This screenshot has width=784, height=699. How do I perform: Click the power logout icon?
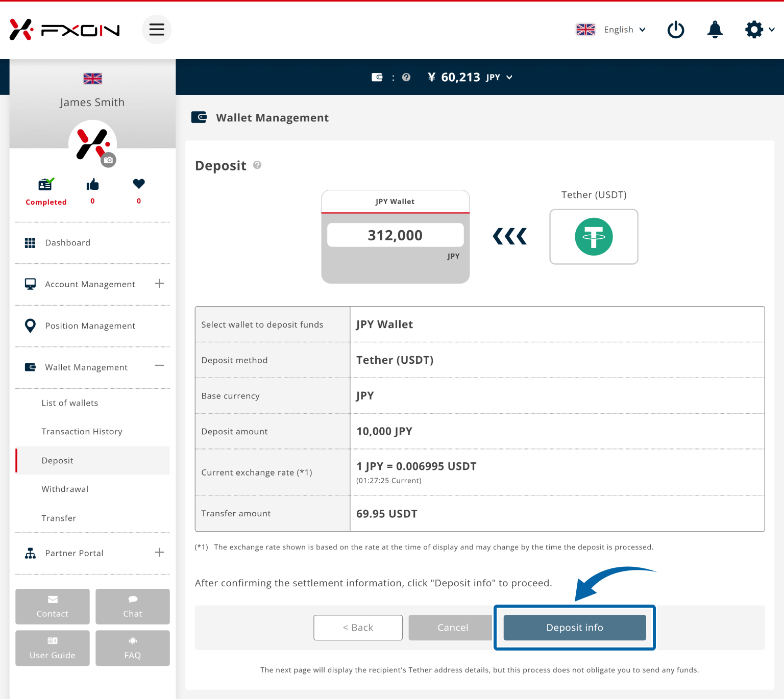pyautogui.click(x=676, y=30)
